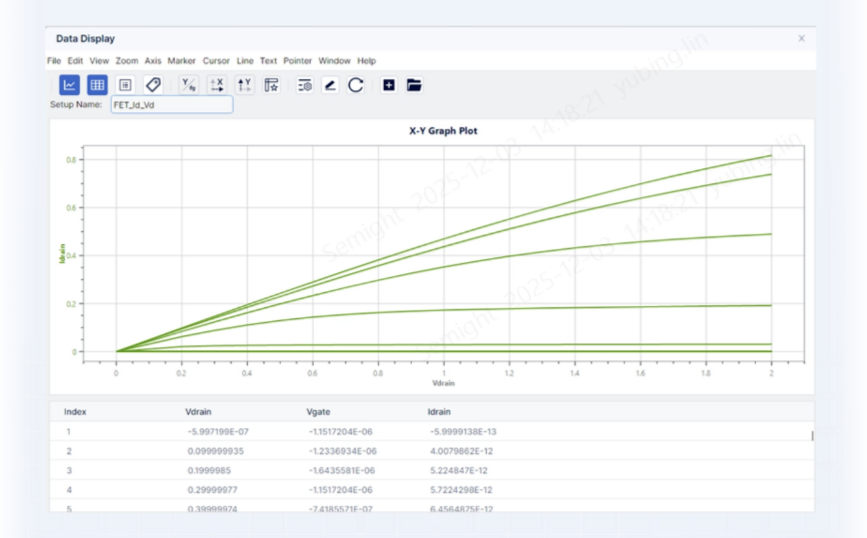Select cell -1.2336934E-06
This screenshot has width=867, height=538.
(342, 451)
